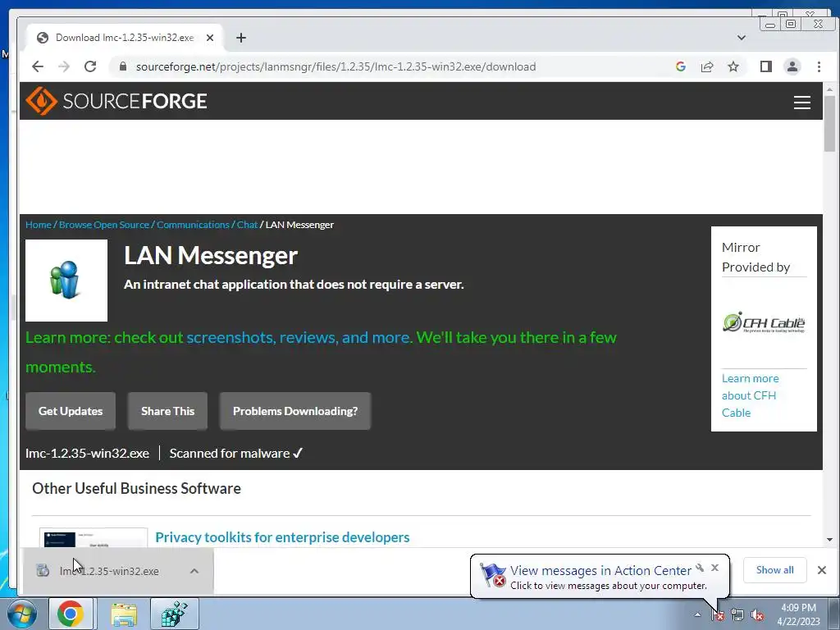Click the SourceForge logo
840x630 pixels.
click(x=116, y=101)
